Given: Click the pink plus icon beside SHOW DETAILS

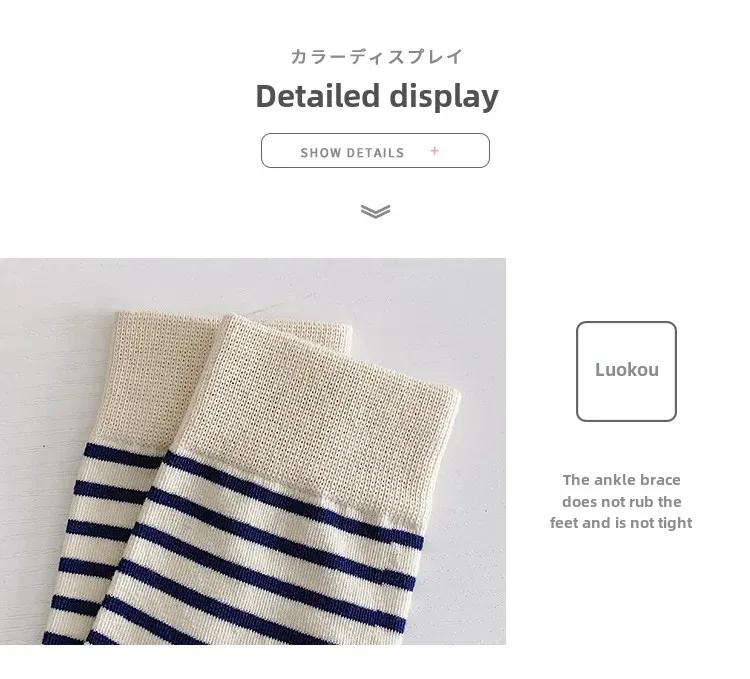Looking at the screenshot, I should (434, 151).
